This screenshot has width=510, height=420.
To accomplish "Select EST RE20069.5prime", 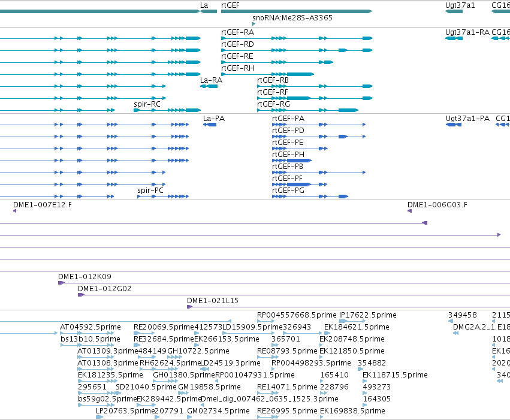I will tap(164, 327).
